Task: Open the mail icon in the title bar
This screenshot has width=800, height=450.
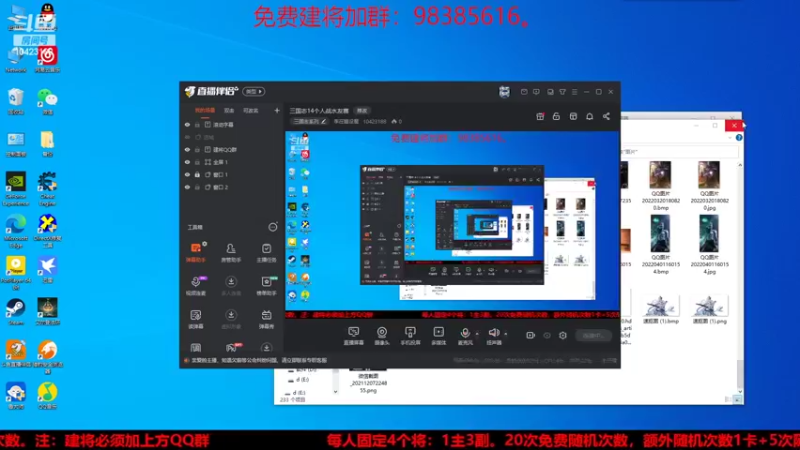Action: point(524,92)
